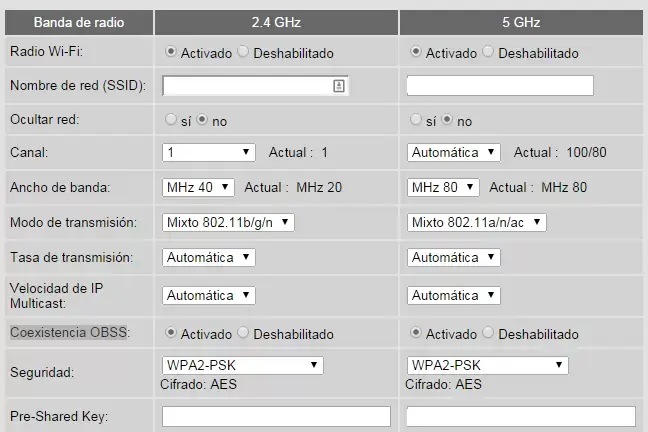Open 5 GHz Velocidad de IP Multicast dropdown
The height and width of the screenshot is (432, 648).
point(453,295)
